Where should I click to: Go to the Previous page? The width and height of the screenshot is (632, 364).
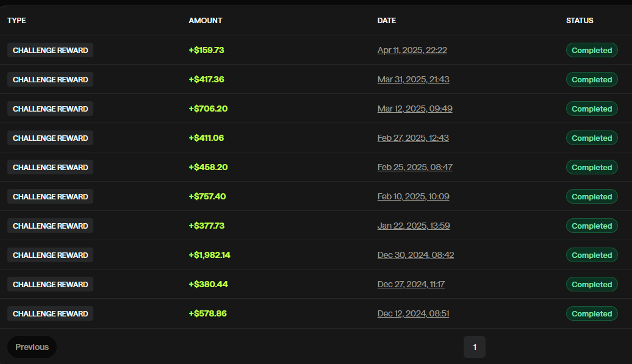[32, 347]
